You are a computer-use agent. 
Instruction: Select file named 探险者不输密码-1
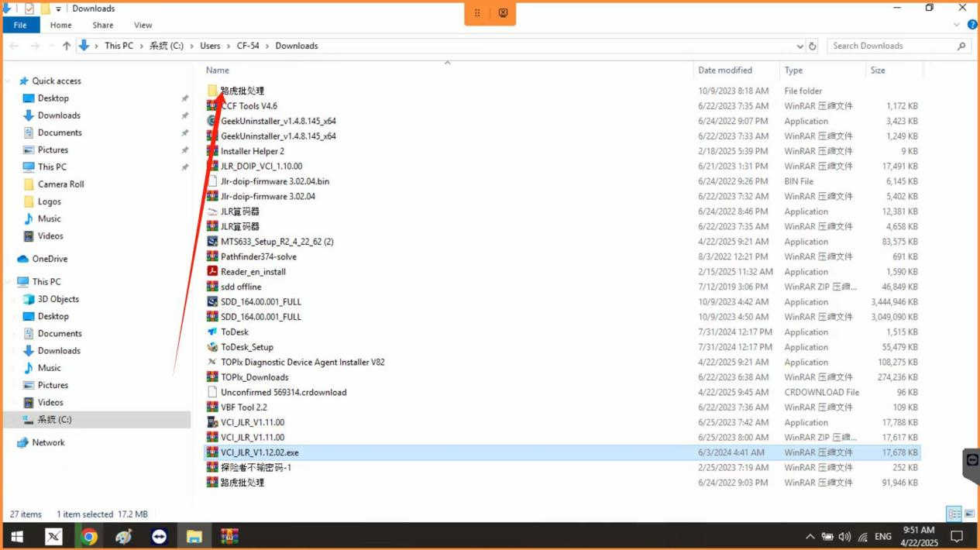pos(256,467)
